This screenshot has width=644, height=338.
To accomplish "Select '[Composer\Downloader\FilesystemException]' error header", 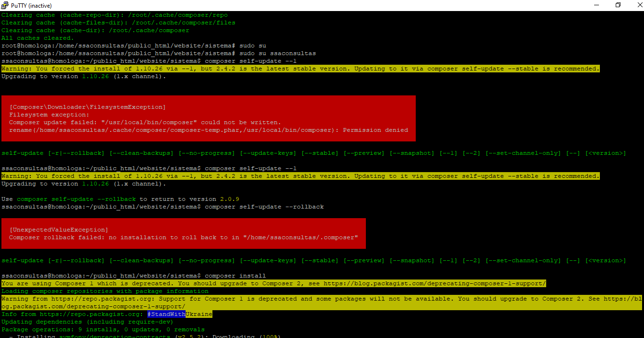I will point(87,107).
